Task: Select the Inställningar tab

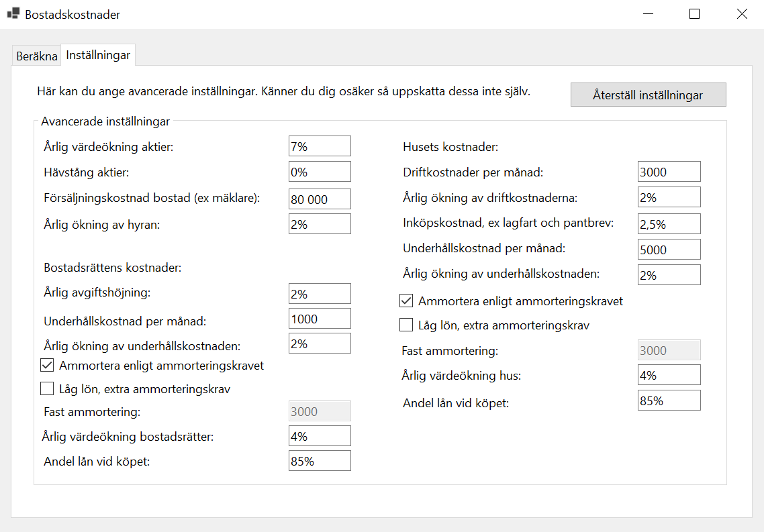Action: 98,56
